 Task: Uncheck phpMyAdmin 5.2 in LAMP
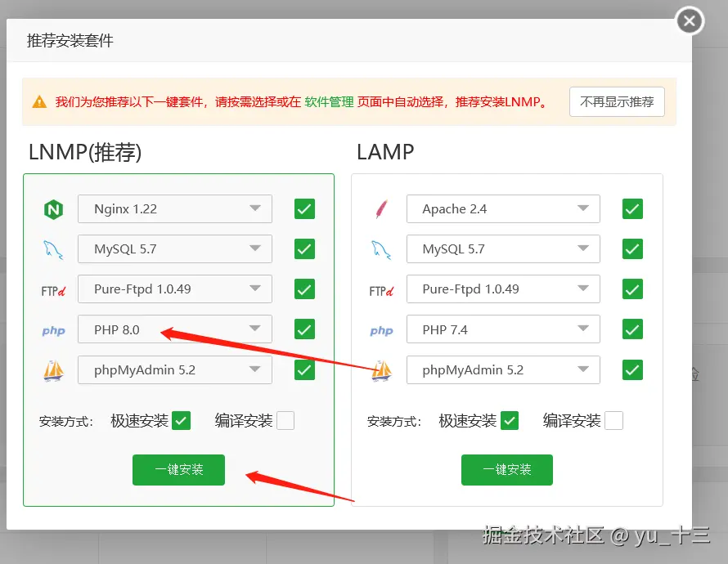(632, 369)
